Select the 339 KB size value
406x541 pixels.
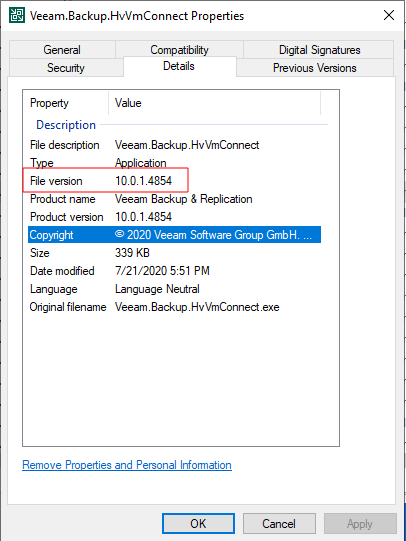click(132, 253)
